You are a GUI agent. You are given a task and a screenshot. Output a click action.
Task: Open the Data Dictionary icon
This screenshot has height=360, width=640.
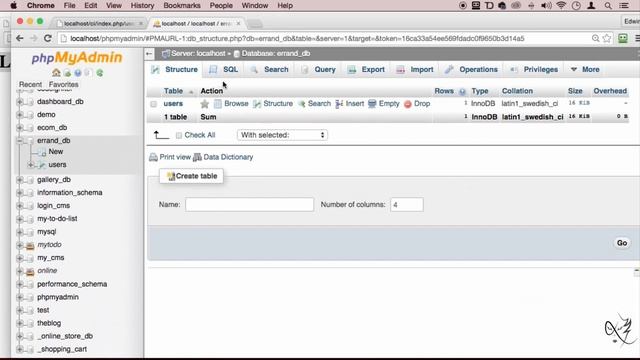pyautogui.click(x=198, y=157)
